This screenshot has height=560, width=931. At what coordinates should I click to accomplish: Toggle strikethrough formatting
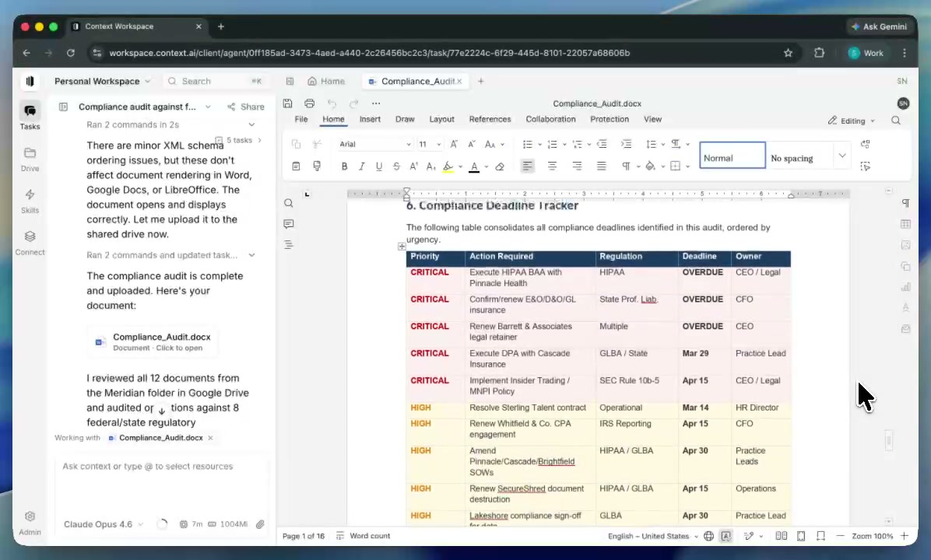(396, 166)
